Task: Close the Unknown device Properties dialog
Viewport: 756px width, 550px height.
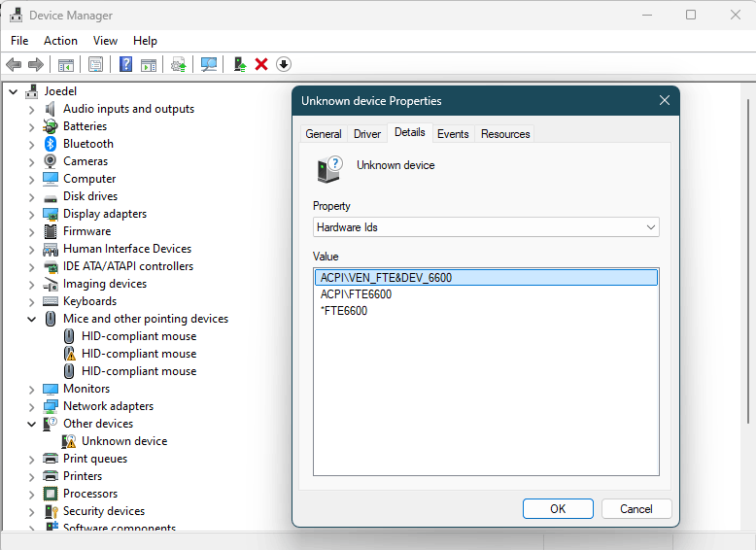Action: point(665,100)
